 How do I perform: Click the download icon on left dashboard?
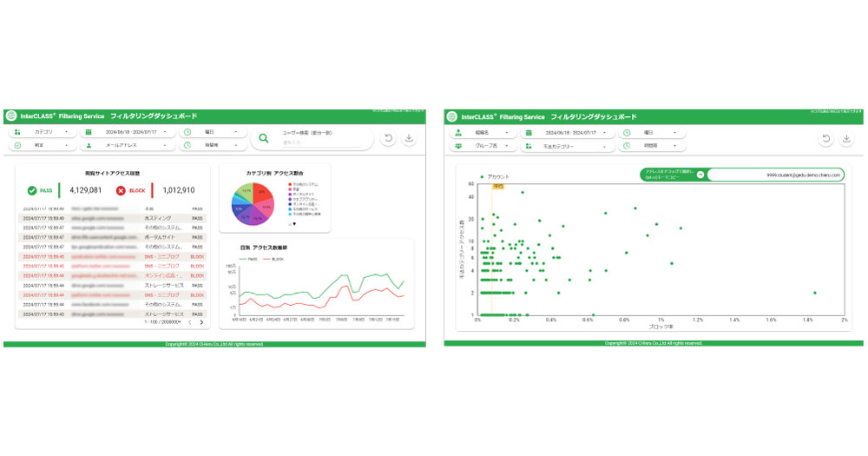click(410, 139)
